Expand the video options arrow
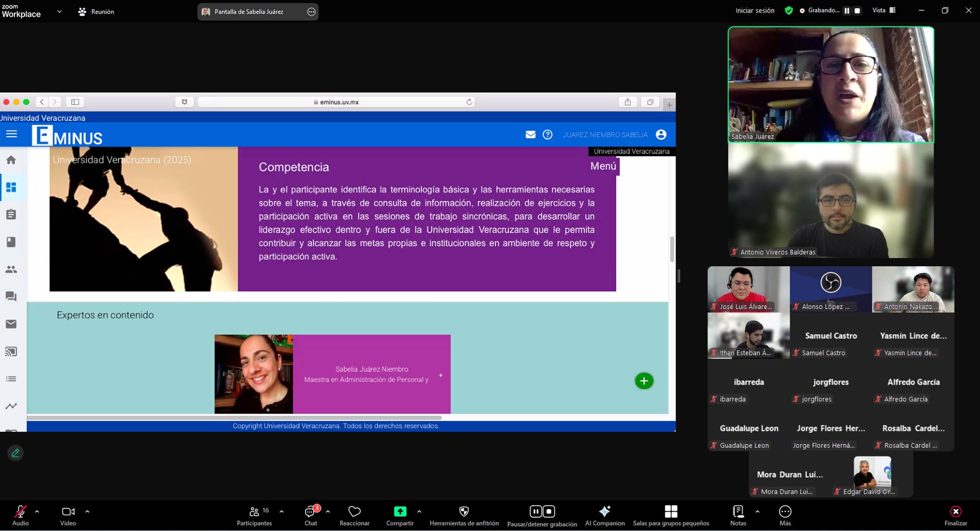Screen dimensions: 980x531 point(87,512)
